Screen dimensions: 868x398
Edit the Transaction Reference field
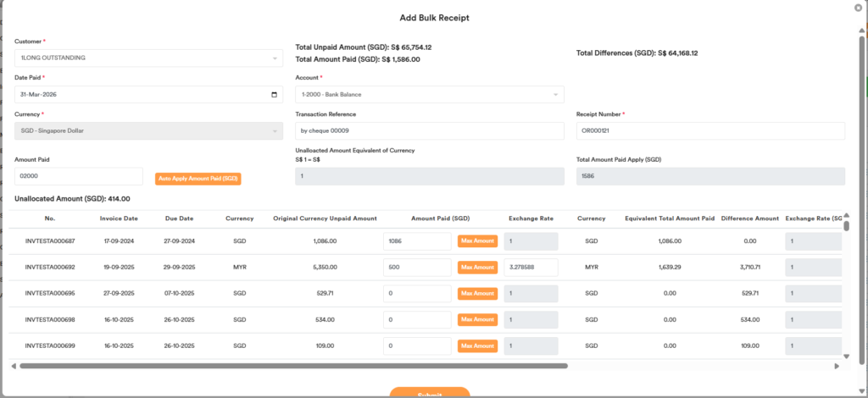click(429, 130)
